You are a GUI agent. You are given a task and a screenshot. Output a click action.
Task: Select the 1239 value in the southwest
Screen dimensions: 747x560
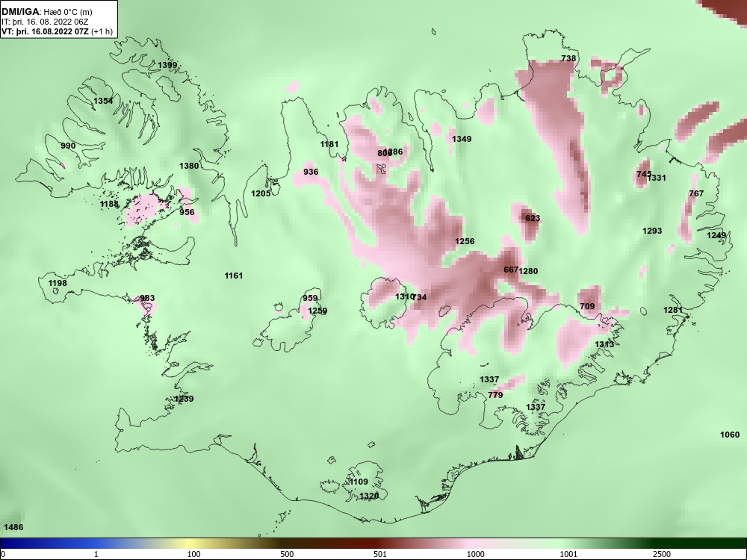(x=184, y=399)
